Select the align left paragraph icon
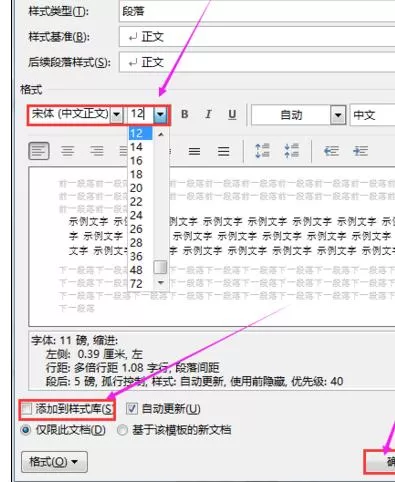The image size is (395, 482). 39,151
